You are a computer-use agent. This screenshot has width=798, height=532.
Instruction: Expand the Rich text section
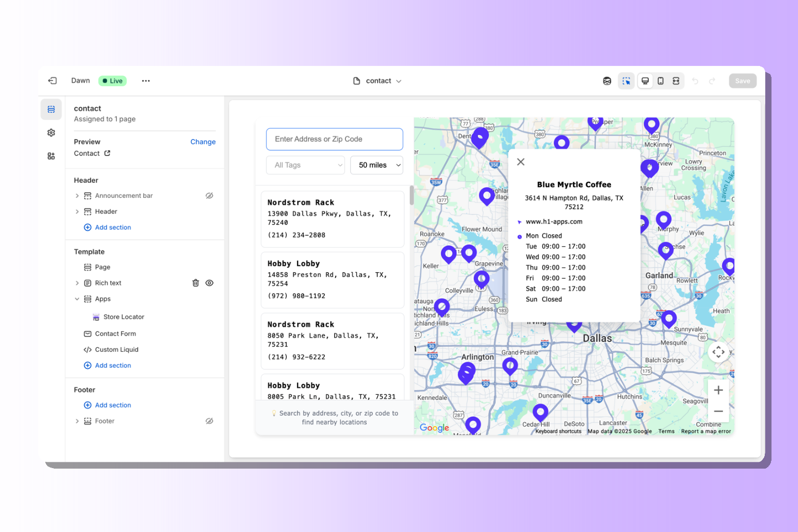77,283
